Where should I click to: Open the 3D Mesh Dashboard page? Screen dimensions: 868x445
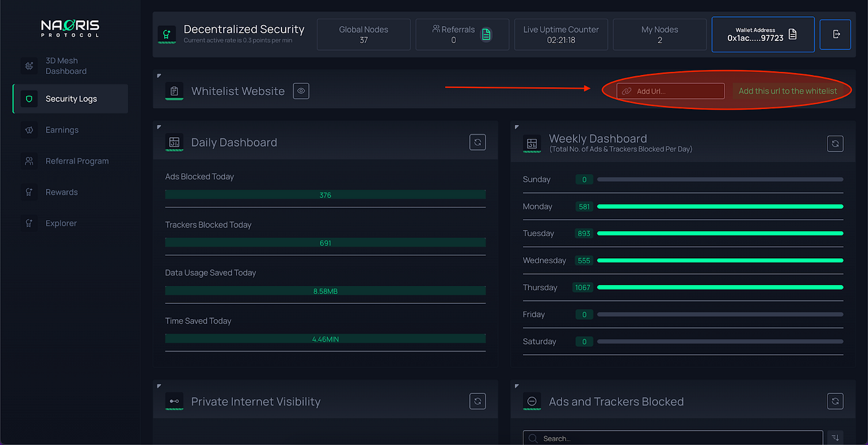tap(70, 66)
